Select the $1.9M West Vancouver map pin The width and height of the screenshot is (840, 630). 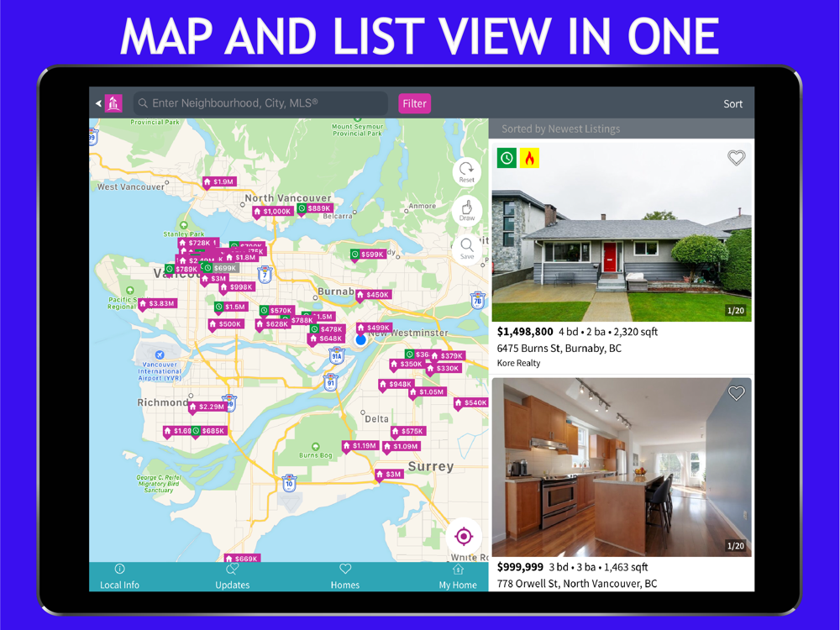click(219, 182)
